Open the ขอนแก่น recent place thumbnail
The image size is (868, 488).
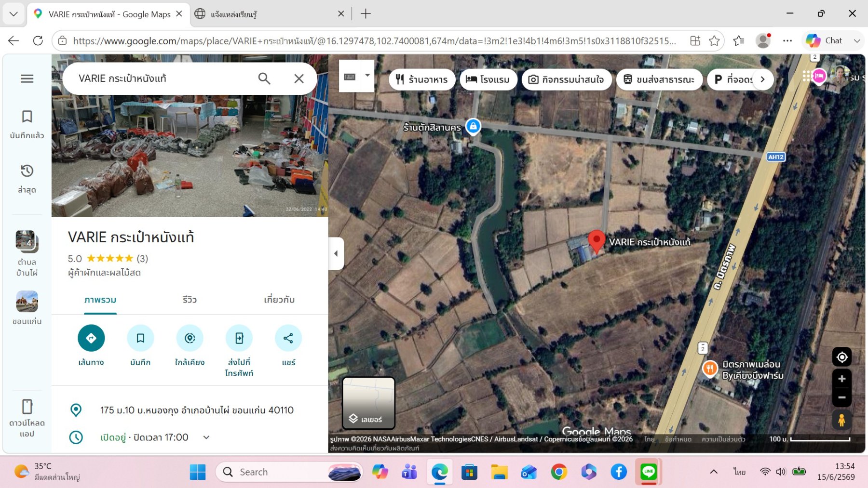pos(27,302)
